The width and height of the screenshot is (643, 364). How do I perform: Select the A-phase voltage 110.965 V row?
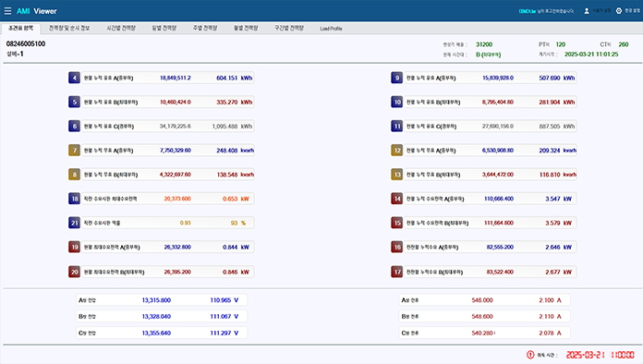click(162, 300)
